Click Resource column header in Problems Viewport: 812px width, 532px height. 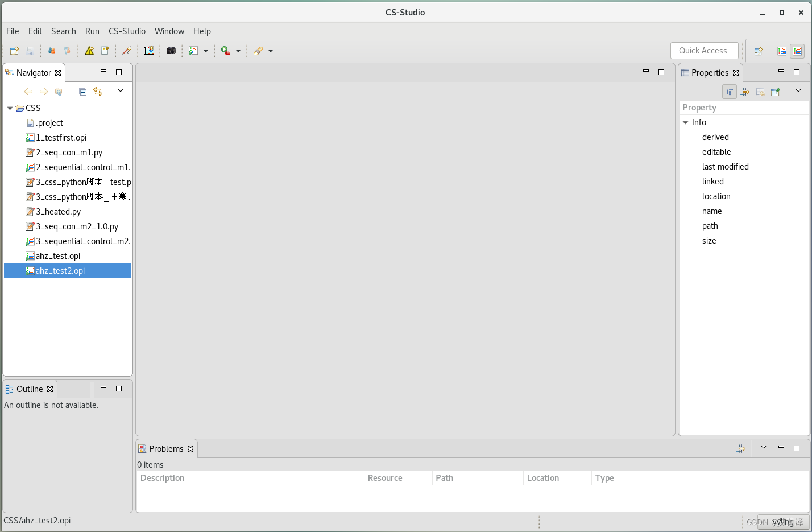pyautogui.click(x=398, y=478)
